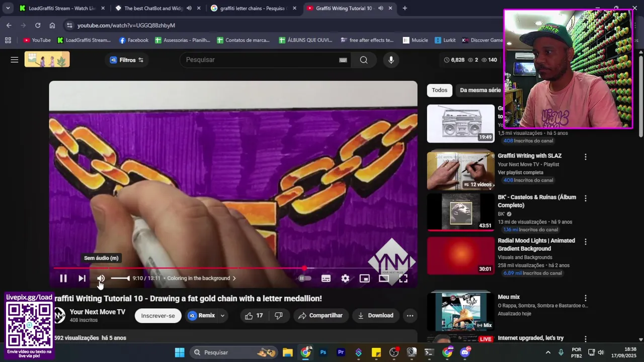Mute the video with the speaker icon
This screenshot has height=362, width=644.
tap(101, 278)
